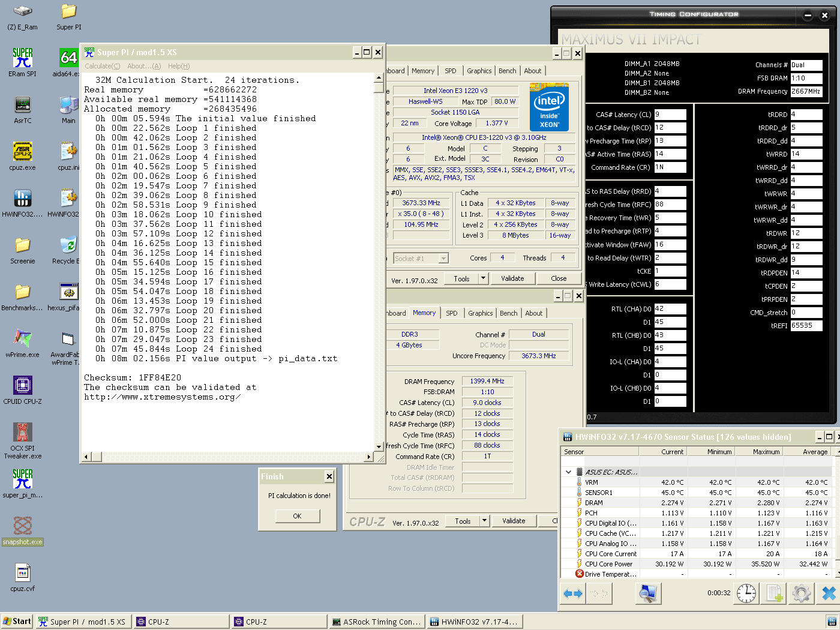Open the Super PI folder on desktop
This screenshot has height=630, width=840.
(x=69, y=17)
